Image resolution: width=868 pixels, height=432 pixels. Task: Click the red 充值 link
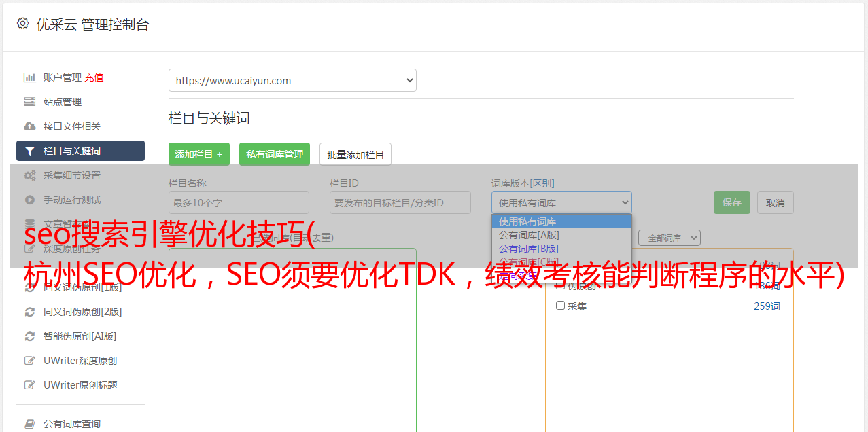pyautogui.click(x=94, y=77)
